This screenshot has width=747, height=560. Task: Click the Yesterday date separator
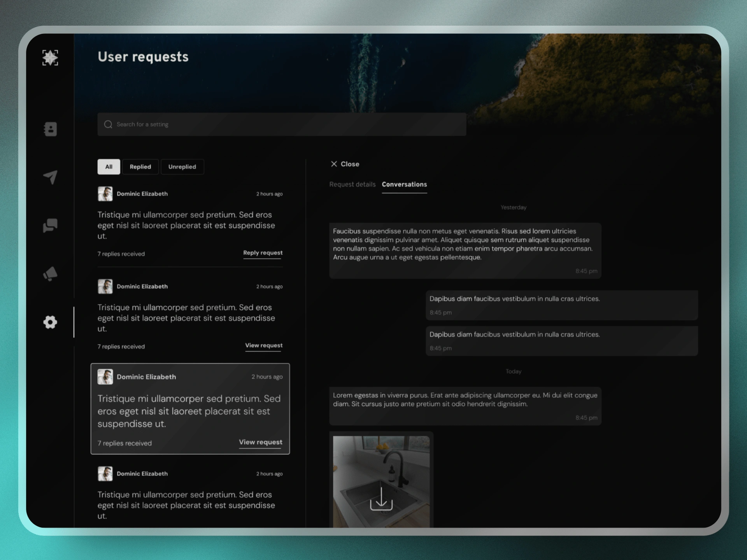pos(514,207)
